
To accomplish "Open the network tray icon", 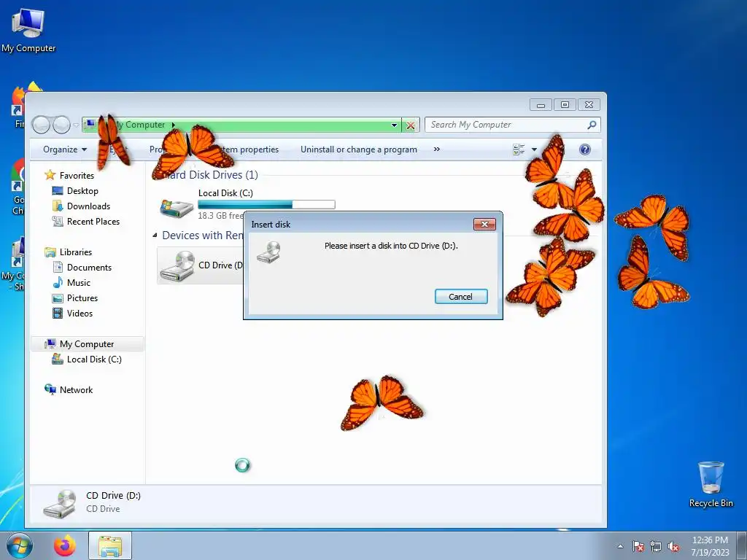I will [x=656, y=546].
